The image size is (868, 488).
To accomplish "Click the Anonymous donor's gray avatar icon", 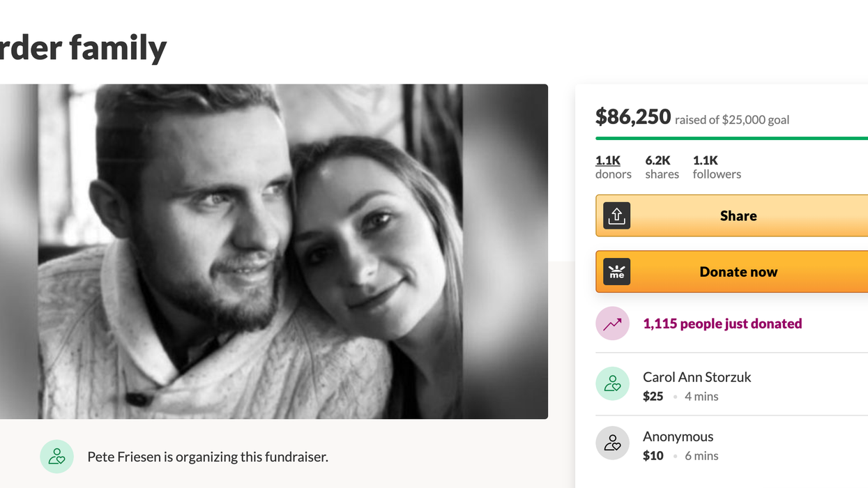I will point(612,443).
